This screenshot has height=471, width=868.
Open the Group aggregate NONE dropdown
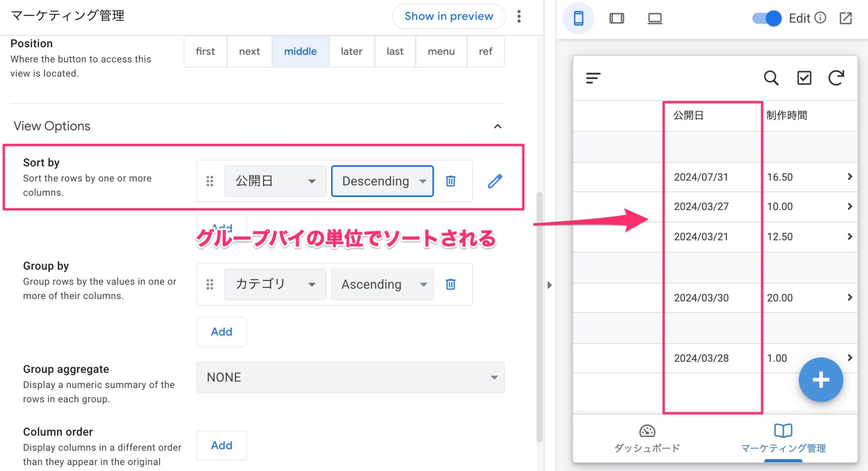[x=350, y=377]
